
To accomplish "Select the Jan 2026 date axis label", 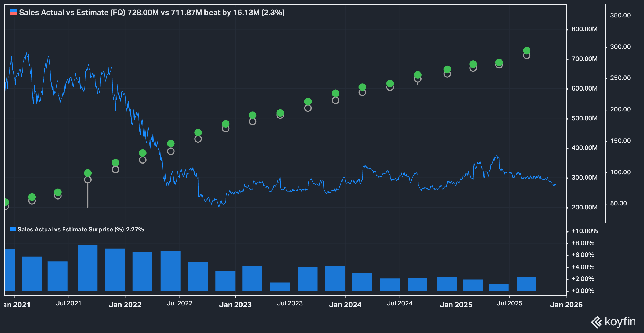I will click(566, 305).
